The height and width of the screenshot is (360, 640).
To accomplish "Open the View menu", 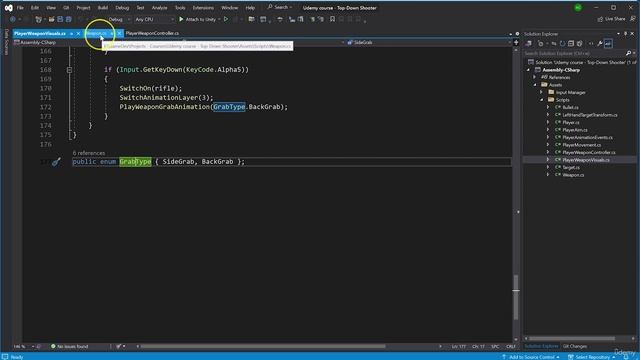I will [51, 8].
